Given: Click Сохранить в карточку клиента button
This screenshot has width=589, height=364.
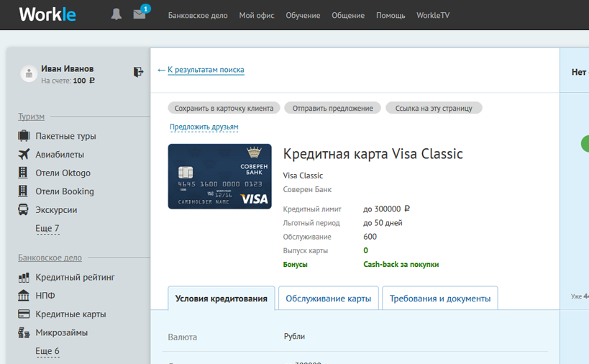Looking at the screenshot, I should (x=224, y=108).
